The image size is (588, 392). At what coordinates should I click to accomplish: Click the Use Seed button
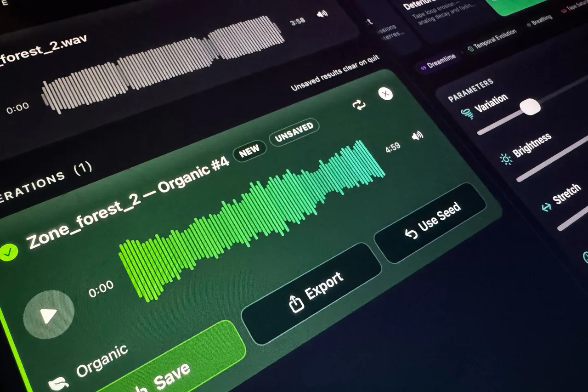(430, 222)
